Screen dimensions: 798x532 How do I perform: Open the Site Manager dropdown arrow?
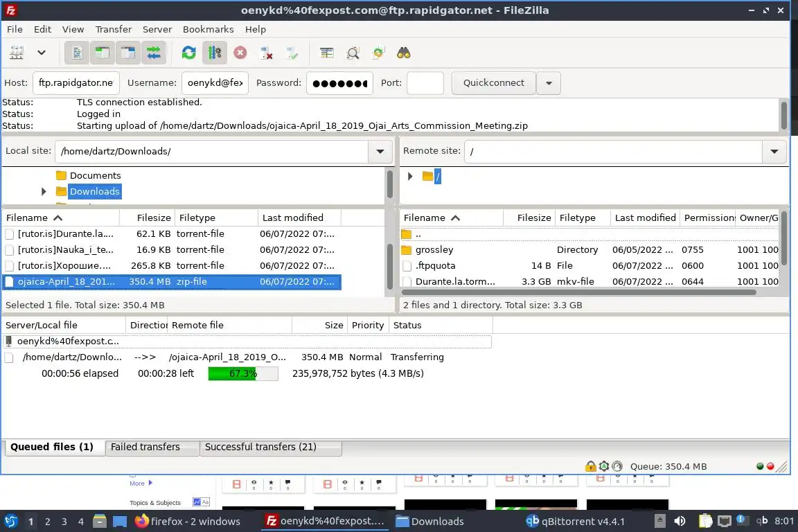click(x=42, y=53)
